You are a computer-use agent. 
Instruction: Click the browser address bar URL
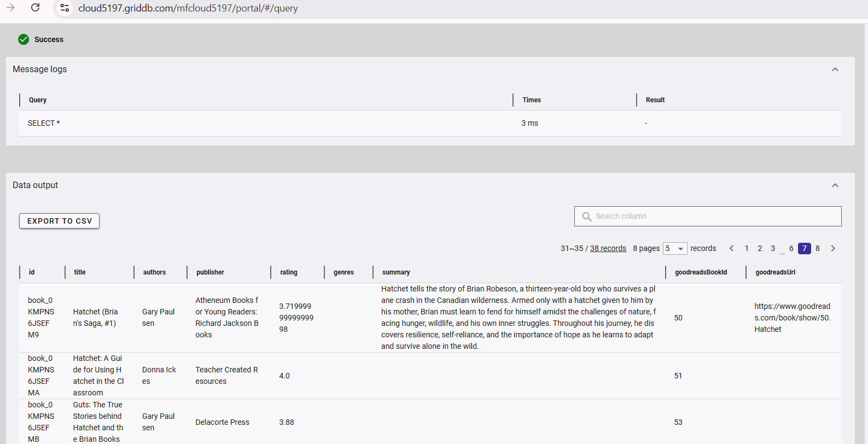point(188,8)
